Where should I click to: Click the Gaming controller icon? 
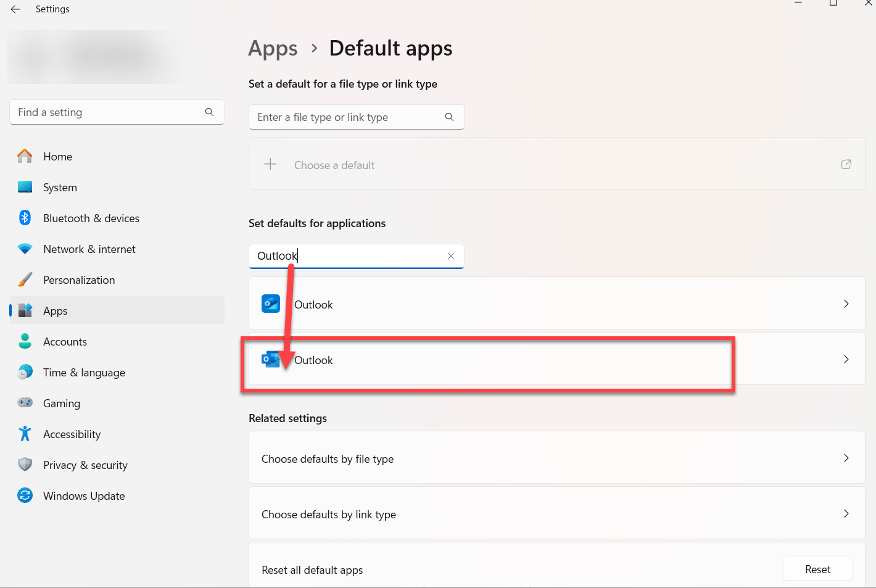pyautogui.click(x=25, y=402)
